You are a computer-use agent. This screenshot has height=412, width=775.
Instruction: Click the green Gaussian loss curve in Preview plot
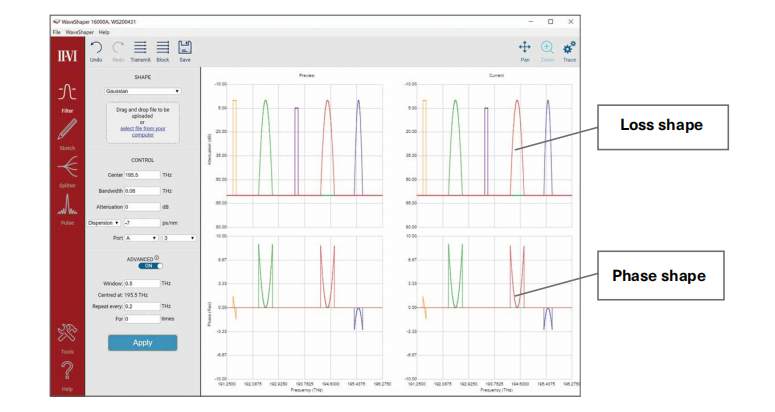265,148
